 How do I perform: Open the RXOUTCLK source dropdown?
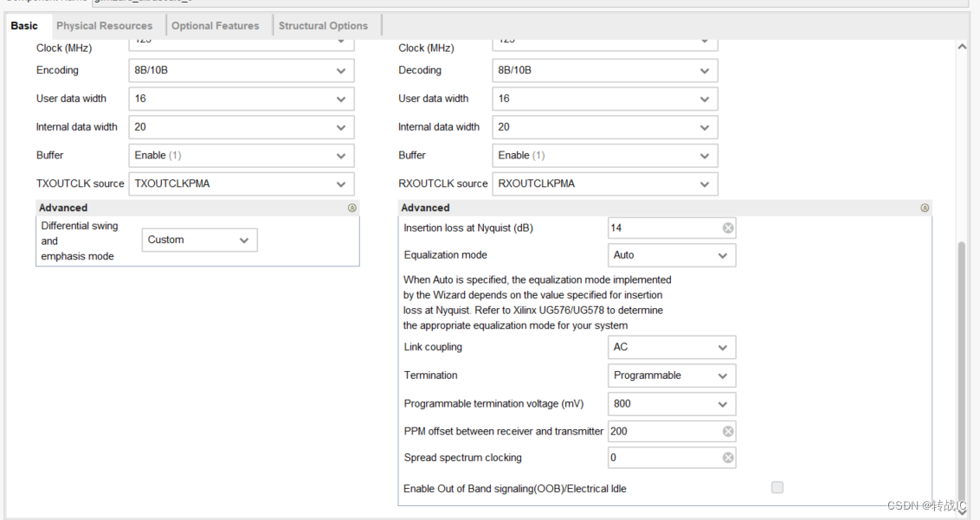pyautogui.click(x=604, y=183)
